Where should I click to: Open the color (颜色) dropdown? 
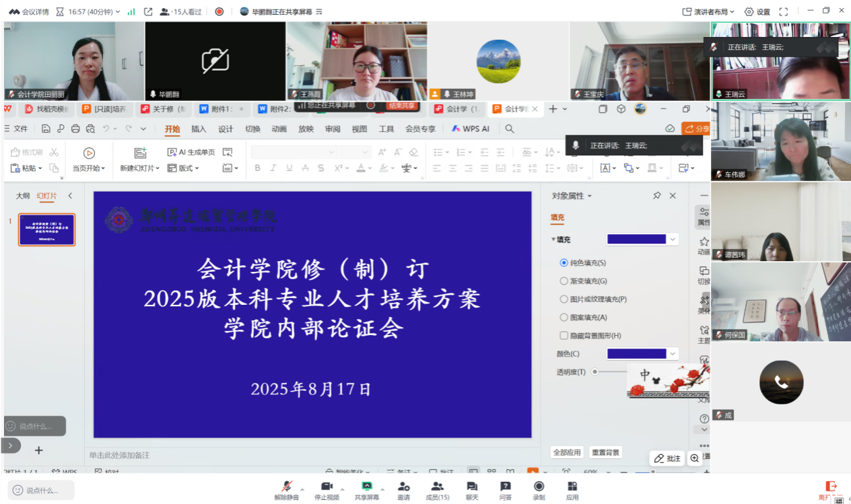[x=672, y=354]
